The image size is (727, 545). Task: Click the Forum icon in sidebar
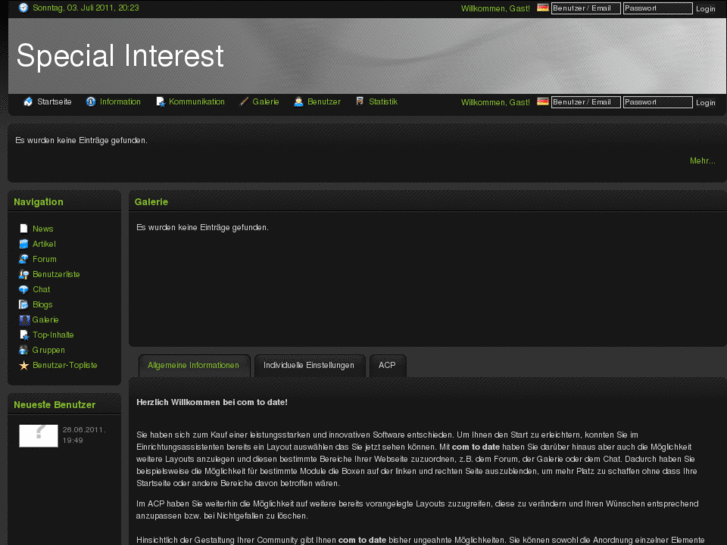coord(24,259)
